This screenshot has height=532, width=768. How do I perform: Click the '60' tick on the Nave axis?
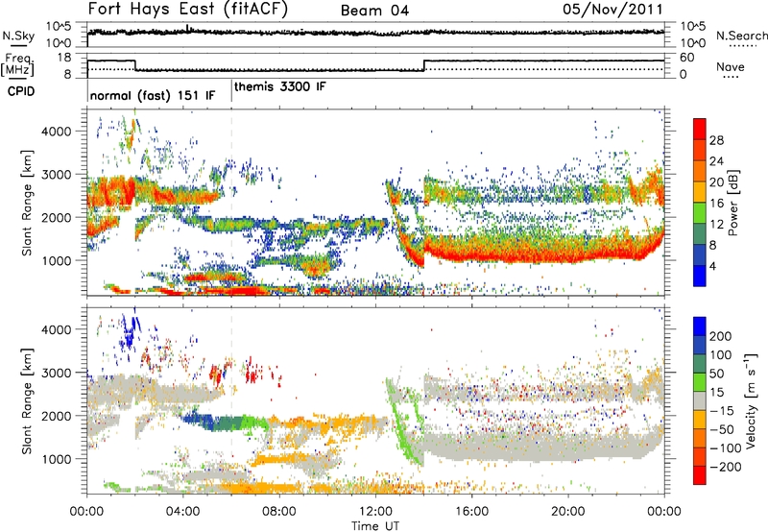pyautogui.click(x=686, y=58)
